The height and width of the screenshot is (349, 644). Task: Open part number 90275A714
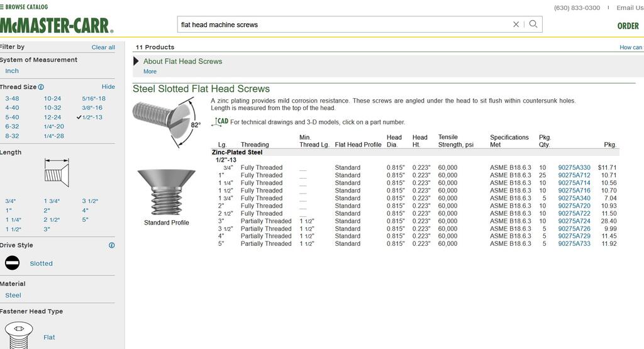[x=574, y=183]
